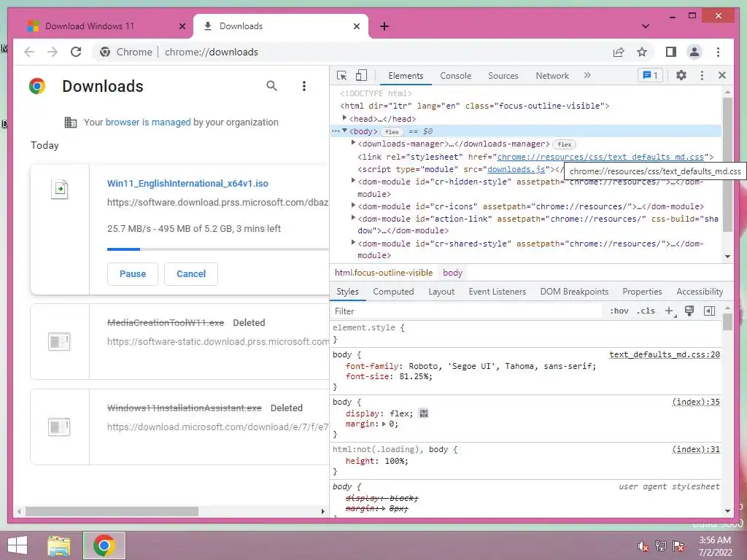The image size is (747, 560).
Task: Search downloads with magnifier icon
Action: (x=271, y=86)
